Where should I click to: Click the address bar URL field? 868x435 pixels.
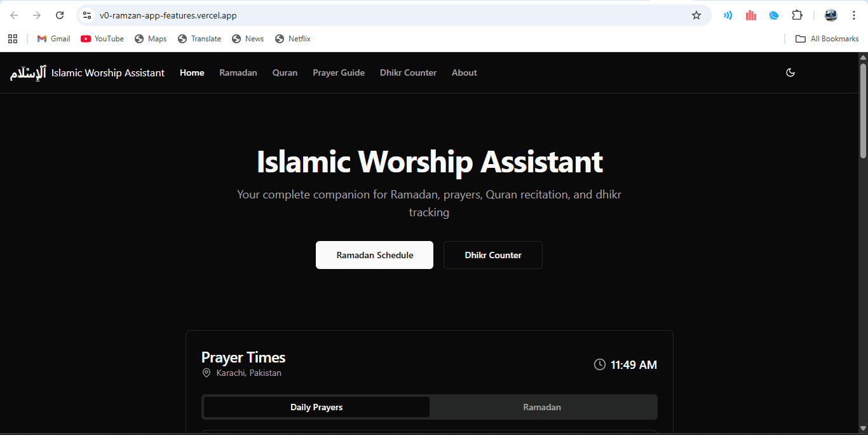pyautogui.click(x=394, y=15)
